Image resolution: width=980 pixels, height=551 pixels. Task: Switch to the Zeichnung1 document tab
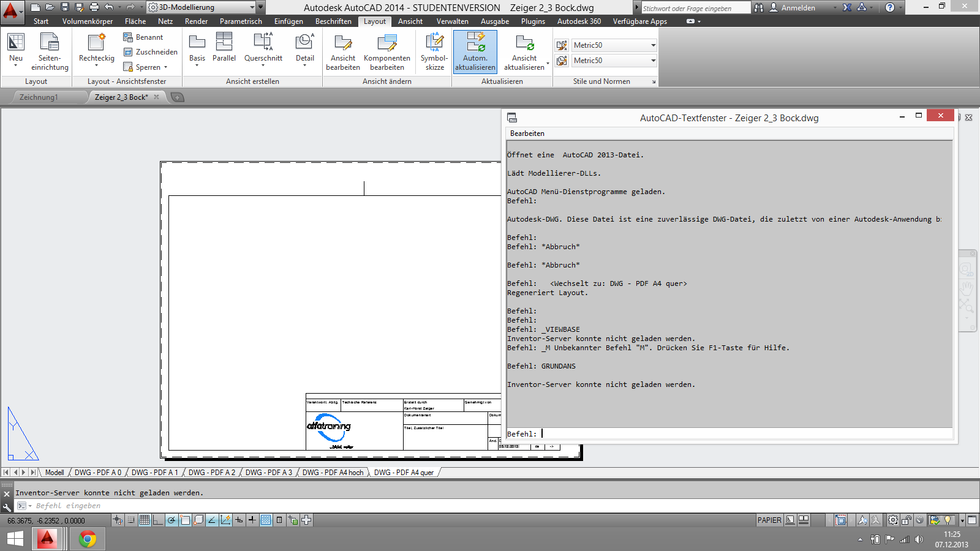pyautogui.click(x=39, y=97)
